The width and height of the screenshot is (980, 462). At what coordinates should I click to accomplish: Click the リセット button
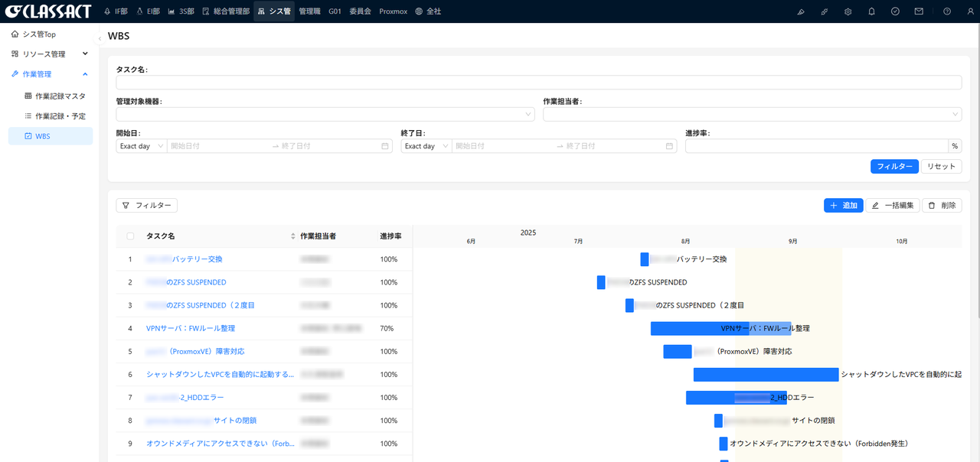click(x=941, y=167)
